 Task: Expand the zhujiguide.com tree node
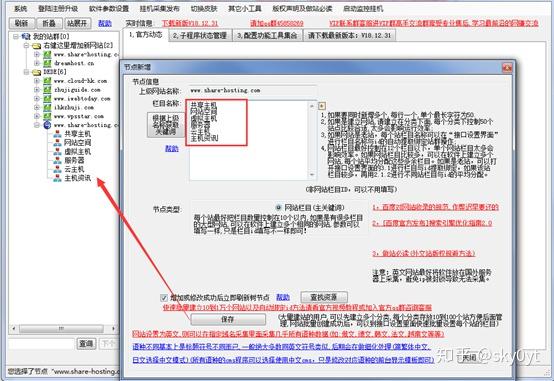pos(37,90)
